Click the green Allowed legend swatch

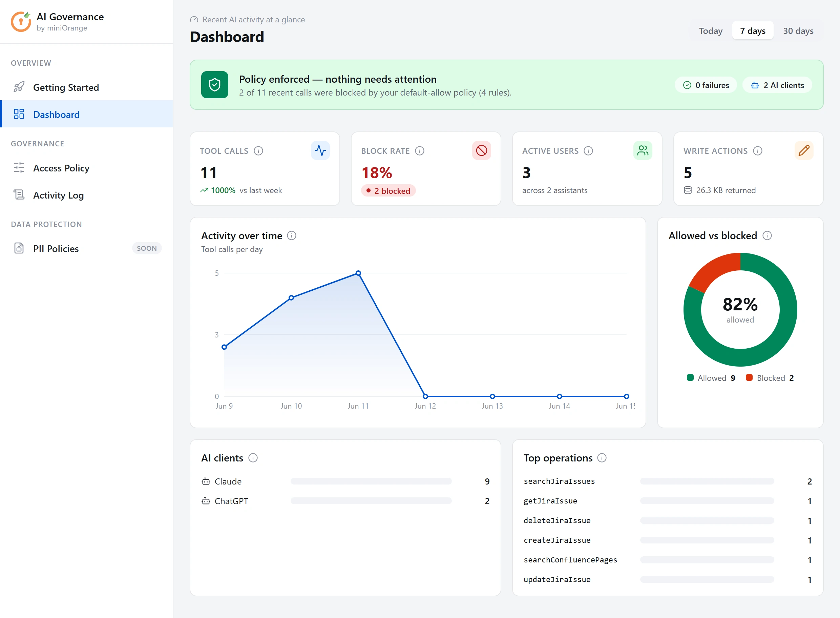690,377
